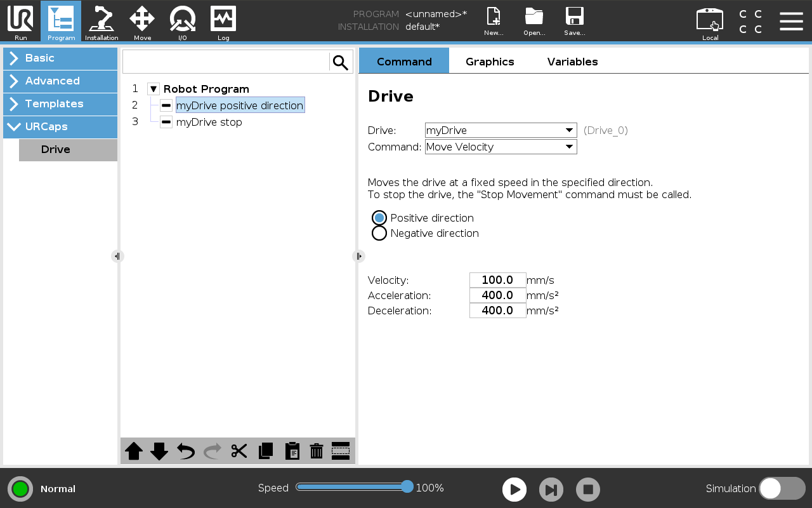Move program node up with arrow
This screenshot has width=812, height=508.
point(134,451)
